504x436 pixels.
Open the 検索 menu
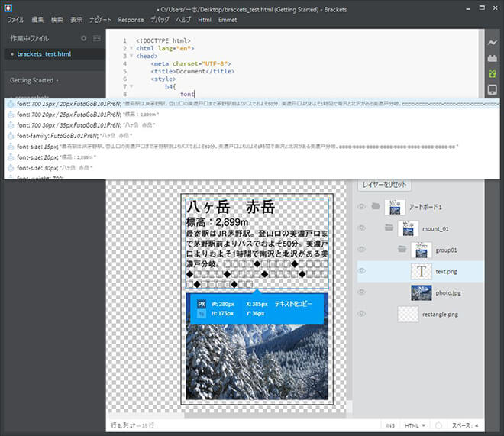[x=57, y=20]
